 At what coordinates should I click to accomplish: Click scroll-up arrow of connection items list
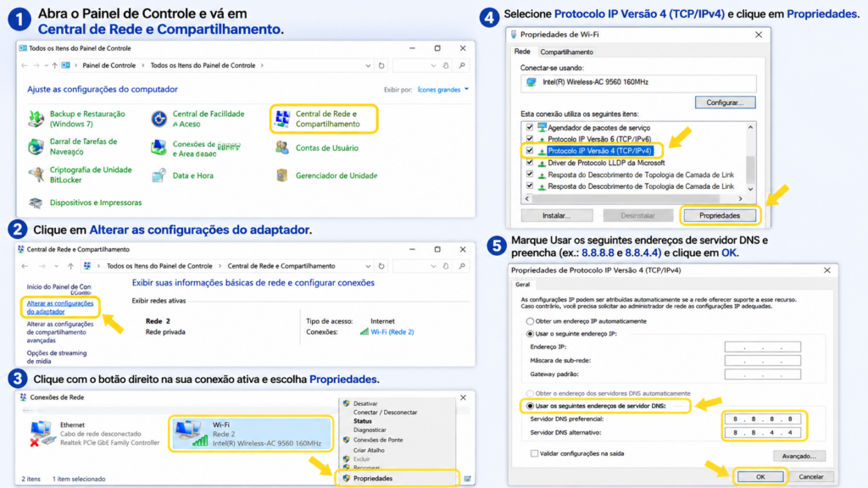click(x=751, y=127)
